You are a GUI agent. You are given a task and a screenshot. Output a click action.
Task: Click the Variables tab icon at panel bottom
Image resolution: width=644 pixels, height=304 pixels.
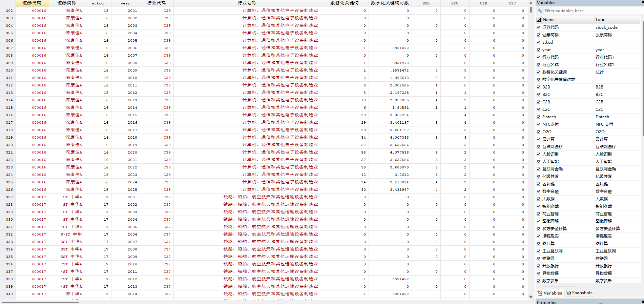click(540, 293)
